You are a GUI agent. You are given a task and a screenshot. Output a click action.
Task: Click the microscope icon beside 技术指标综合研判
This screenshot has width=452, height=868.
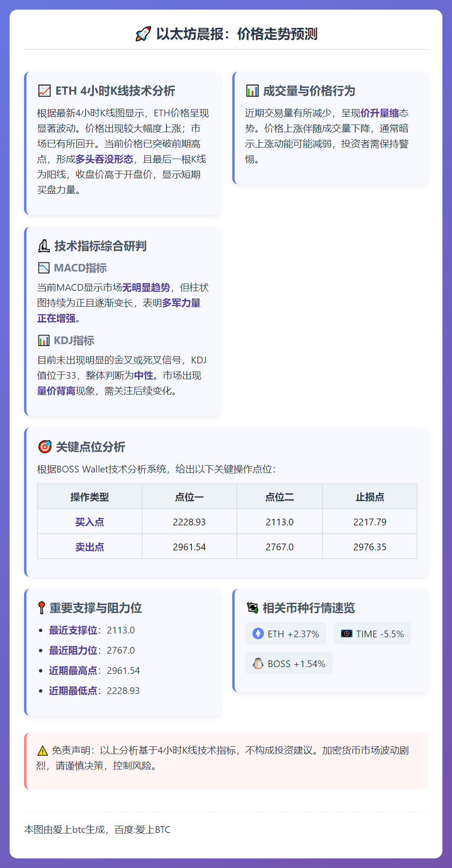[44, 246]
